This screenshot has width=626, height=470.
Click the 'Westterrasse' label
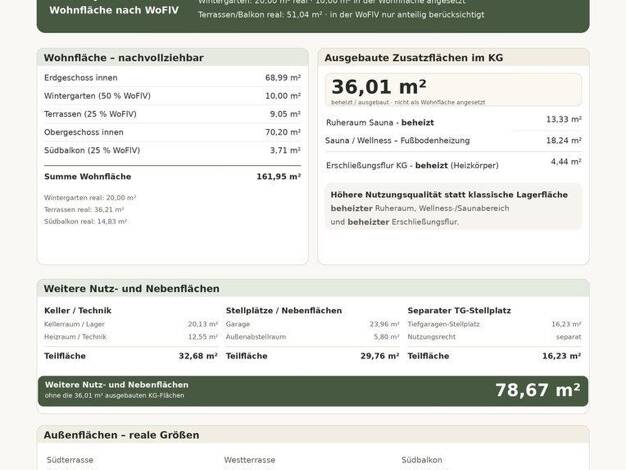[250, 460]
